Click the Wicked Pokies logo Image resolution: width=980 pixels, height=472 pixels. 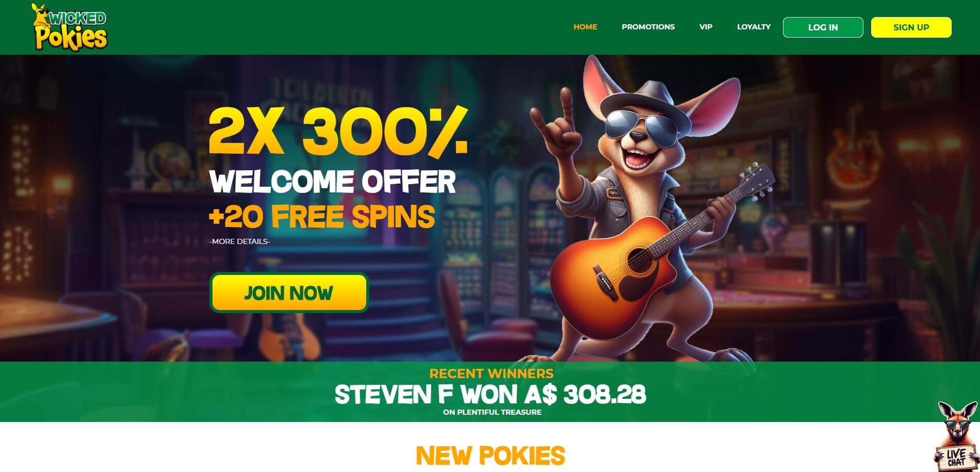click(69, 27)
